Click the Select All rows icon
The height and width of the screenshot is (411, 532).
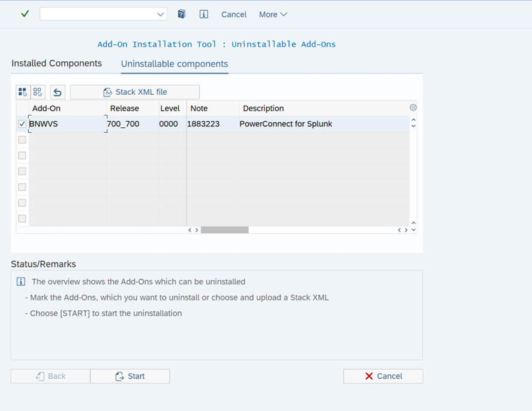pyautogui.click(x=22, y=92)
